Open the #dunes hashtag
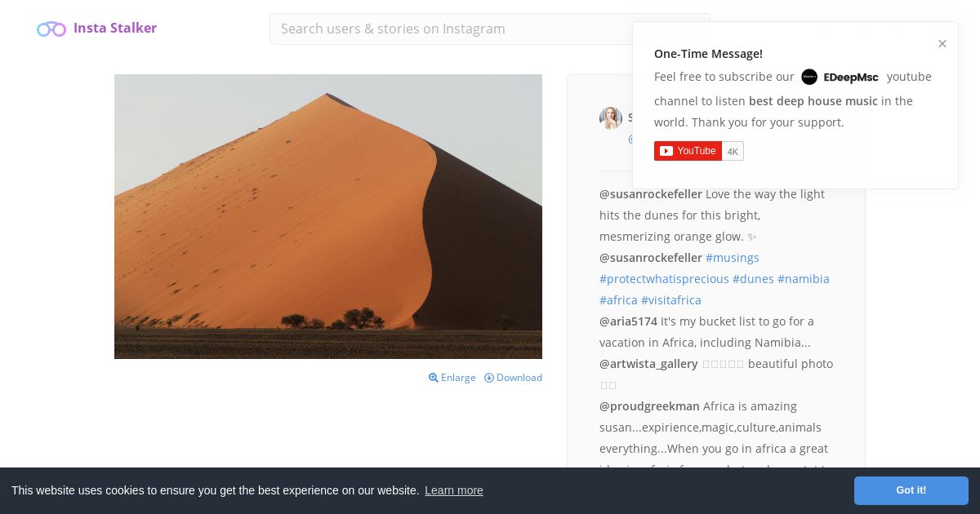This screenshot has height=514, width=980. [753, 279]
